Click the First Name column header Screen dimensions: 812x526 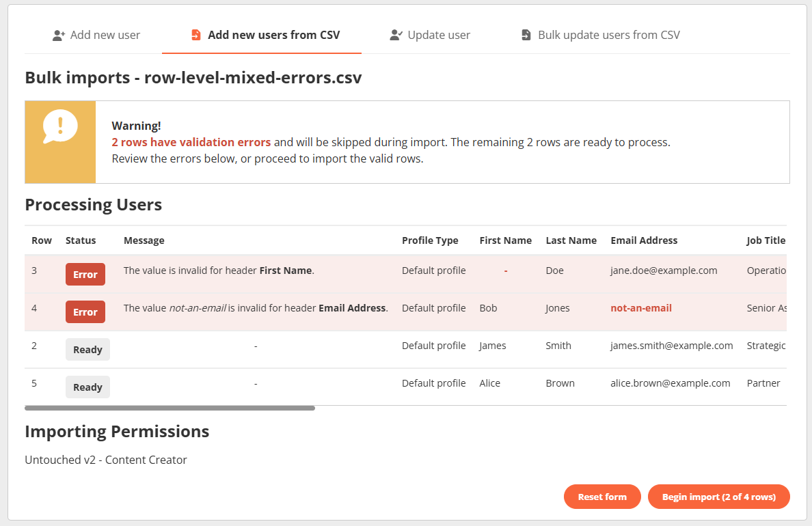pyautogui.click(x=505, y=240)
